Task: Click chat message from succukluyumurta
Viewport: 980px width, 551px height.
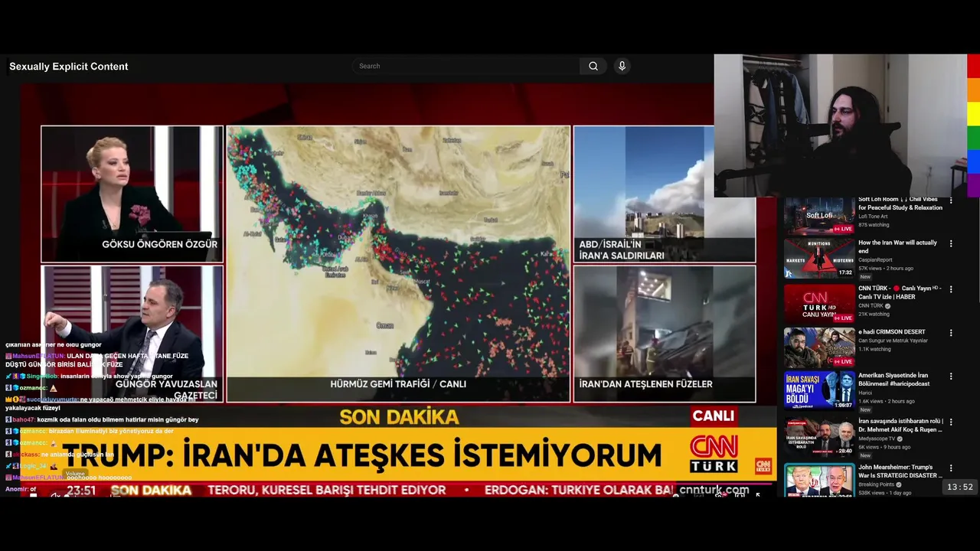Action: coord(101,403)
